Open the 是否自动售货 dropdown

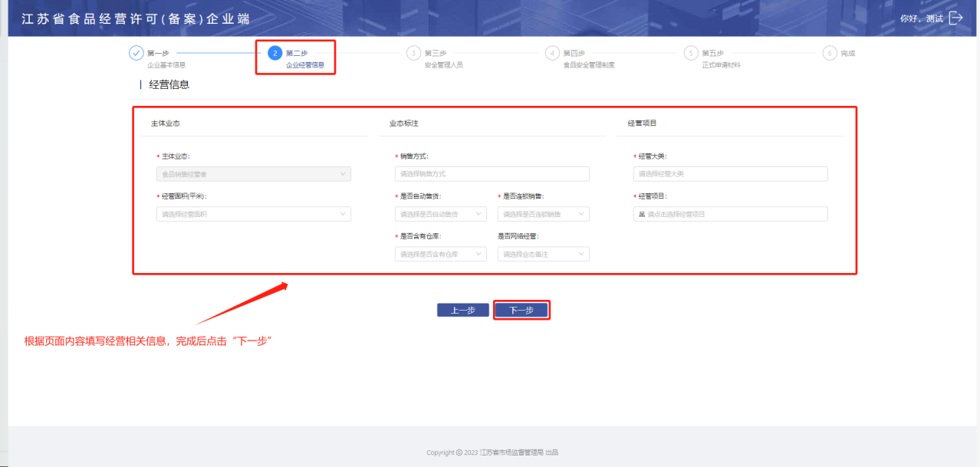[x=440, y=215]
